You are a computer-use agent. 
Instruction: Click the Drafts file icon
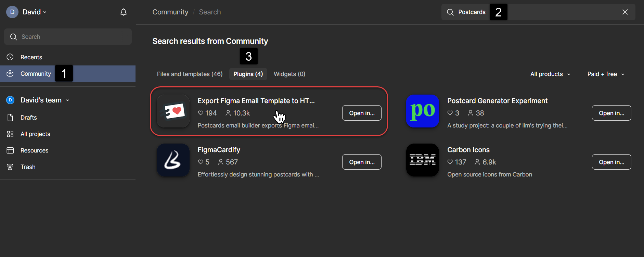[10, 118]
